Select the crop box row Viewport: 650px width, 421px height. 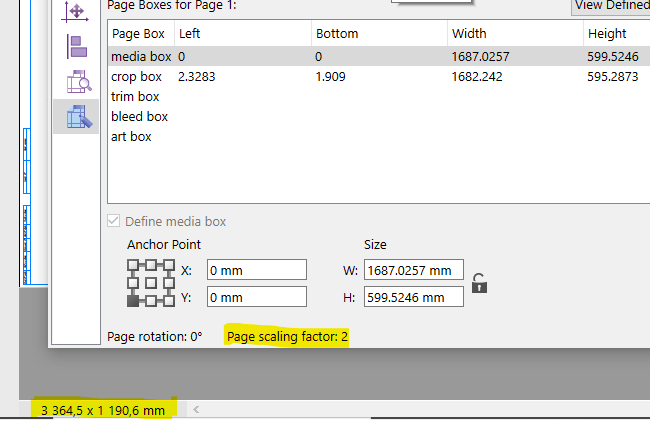379,77
